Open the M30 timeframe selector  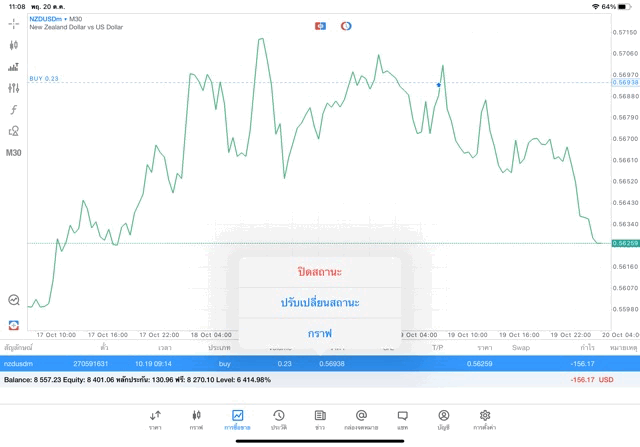[x=13, y=153]
